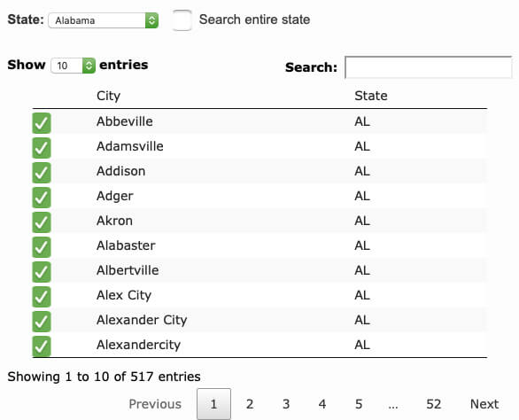
Task: Deselect the Alexandercity row checkbox
Action: 42,346
